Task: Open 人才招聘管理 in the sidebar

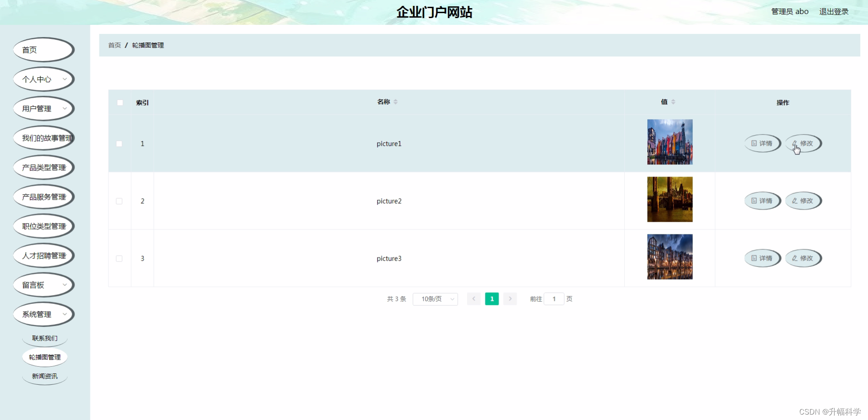Action: pyautogui.click(x=43, y=255)
